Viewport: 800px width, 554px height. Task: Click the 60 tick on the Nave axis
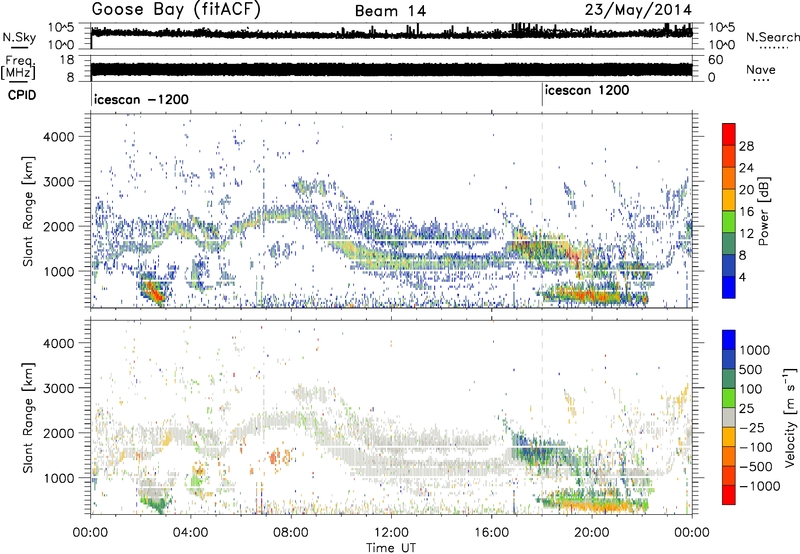click(716, 60)
